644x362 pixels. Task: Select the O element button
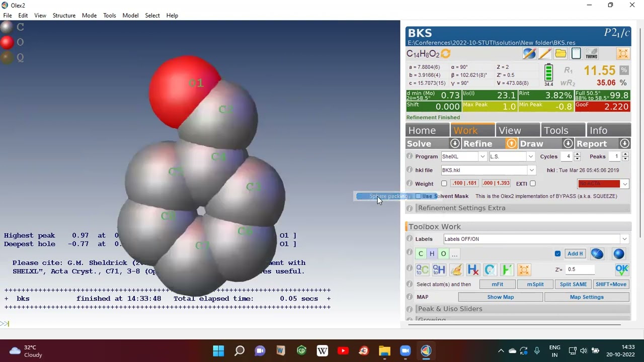[x=443, y=253]
